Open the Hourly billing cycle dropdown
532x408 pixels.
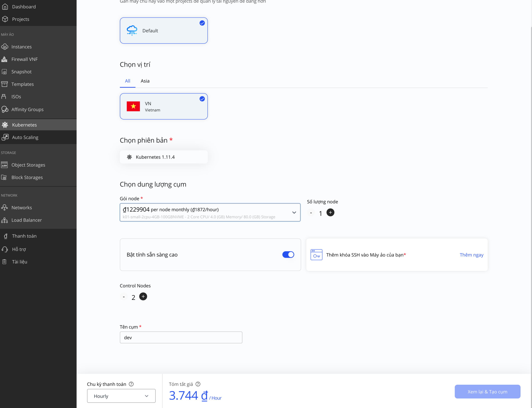(x=121, y=396)
